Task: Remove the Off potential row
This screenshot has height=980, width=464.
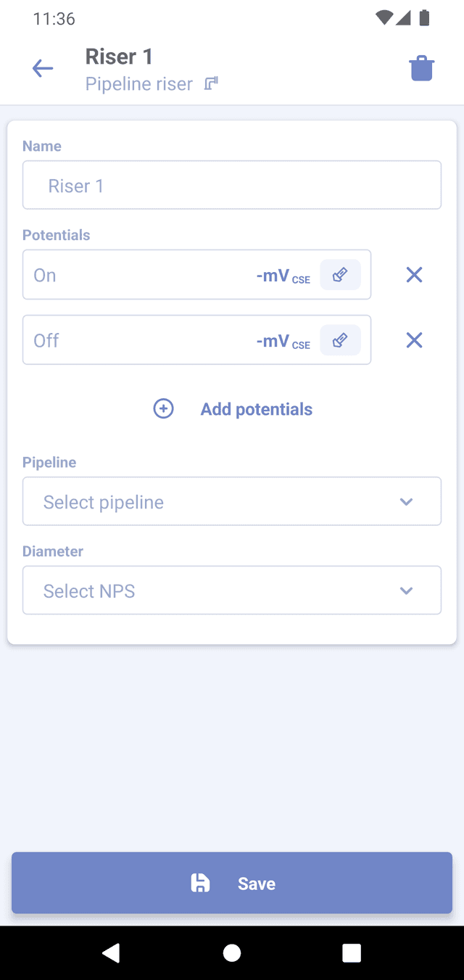Action: [414, 340]
